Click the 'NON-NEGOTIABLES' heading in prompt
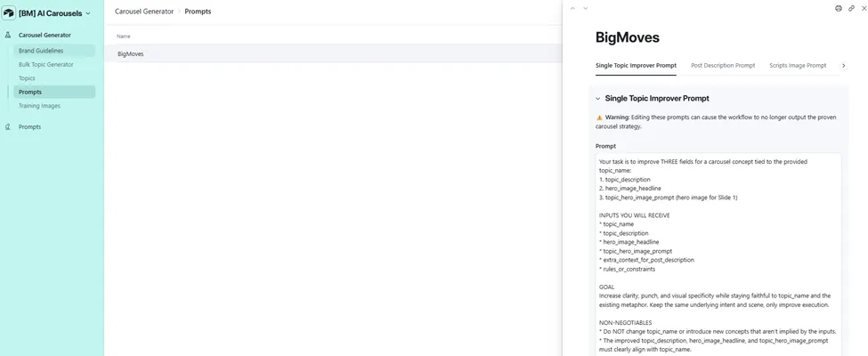 pos(626,323)
